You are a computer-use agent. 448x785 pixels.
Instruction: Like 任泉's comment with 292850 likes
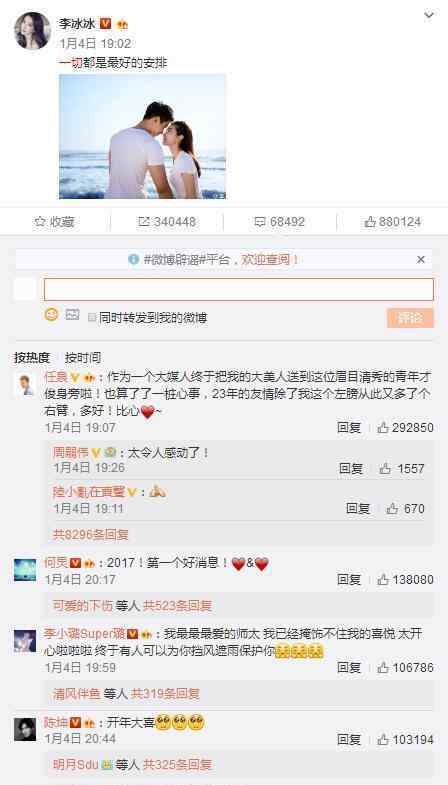click(x=405, y=428)
